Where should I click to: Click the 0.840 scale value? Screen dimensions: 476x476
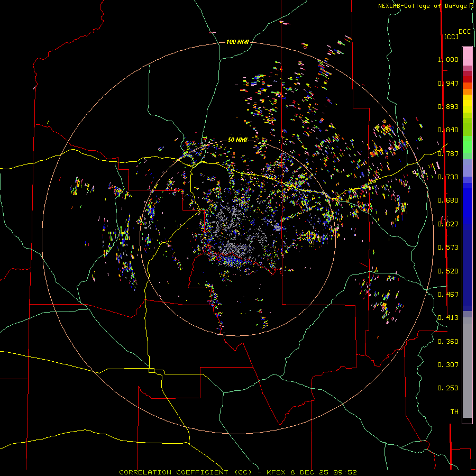pyautogui.click(x=448, y=130)
